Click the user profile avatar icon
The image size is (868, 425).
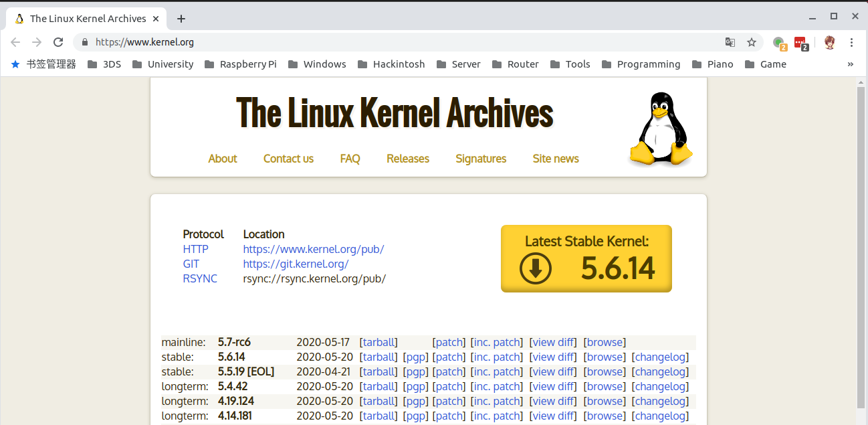point(829,42)
